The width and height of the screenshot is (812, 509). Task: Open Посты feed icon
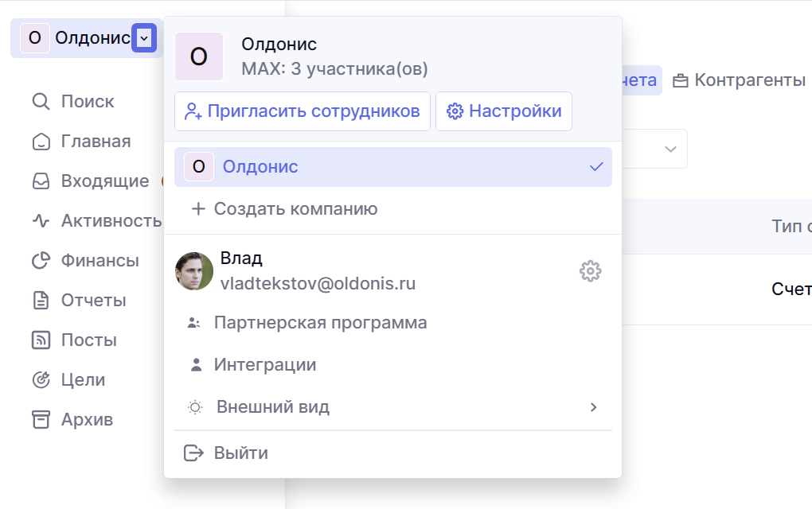(x=41, y=340)
